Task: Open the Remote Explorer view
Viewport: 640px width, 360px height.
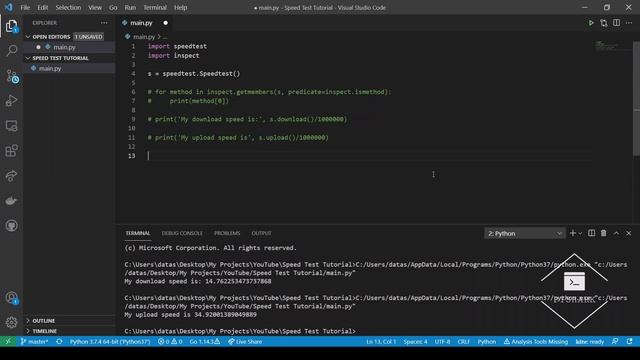Action: pyautogui.click(x=11, y=126)
